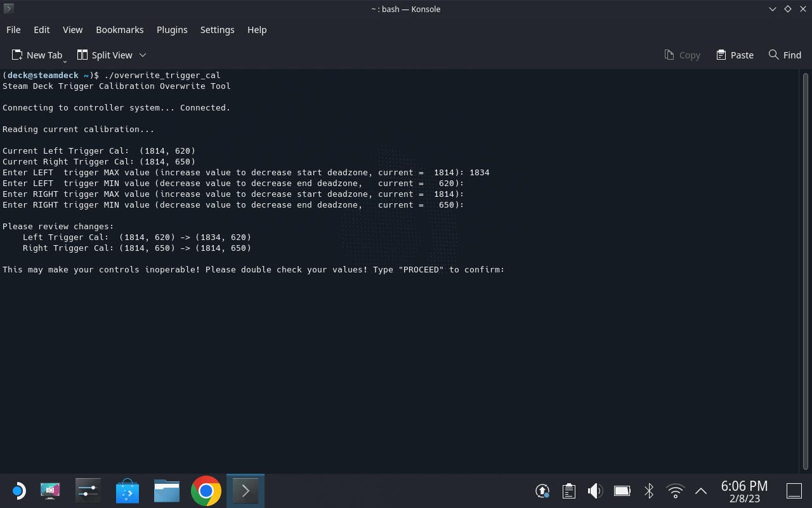
Task: Expand the Split View dropdown arrow
Action: (143, 55)
